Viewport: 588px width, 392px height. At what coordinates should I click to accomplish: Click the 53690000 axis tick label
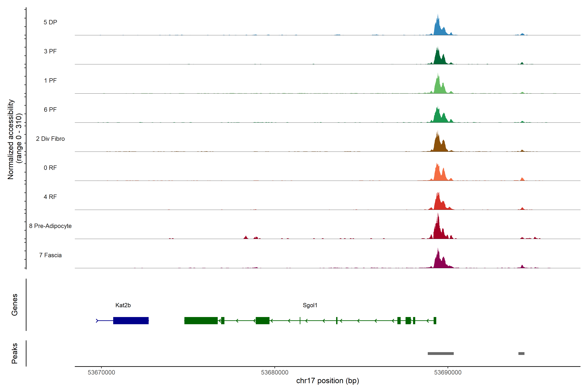point(448,372)
